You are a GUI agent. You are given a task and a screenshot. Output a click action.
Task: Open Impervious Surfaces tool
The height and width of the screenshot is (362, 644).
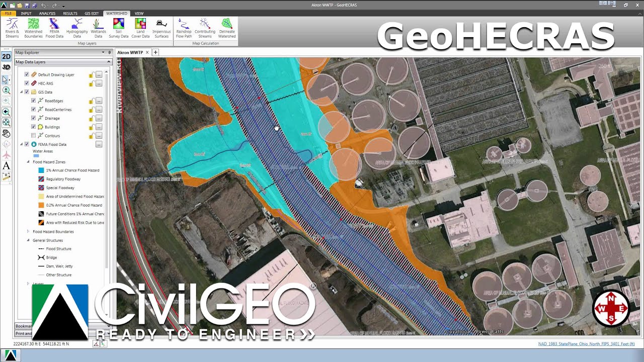point(162,28)
